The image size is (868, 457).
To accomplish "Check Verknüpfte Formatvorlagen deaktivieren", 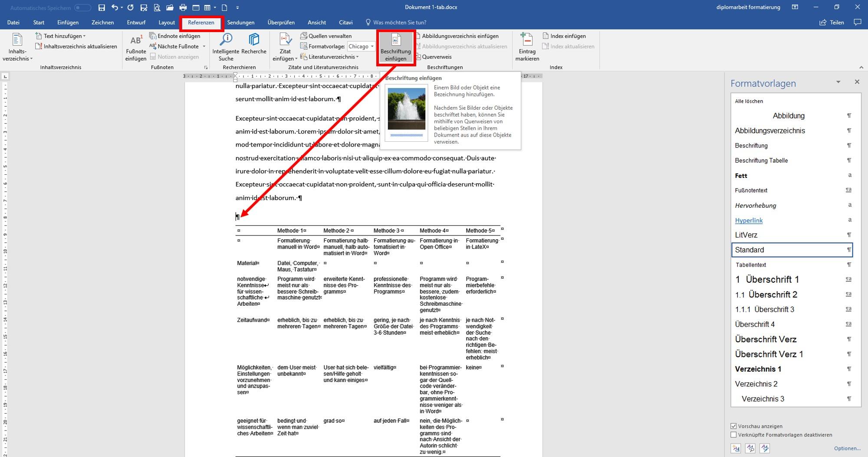I will pyautogui.click(x=733, y=435).
